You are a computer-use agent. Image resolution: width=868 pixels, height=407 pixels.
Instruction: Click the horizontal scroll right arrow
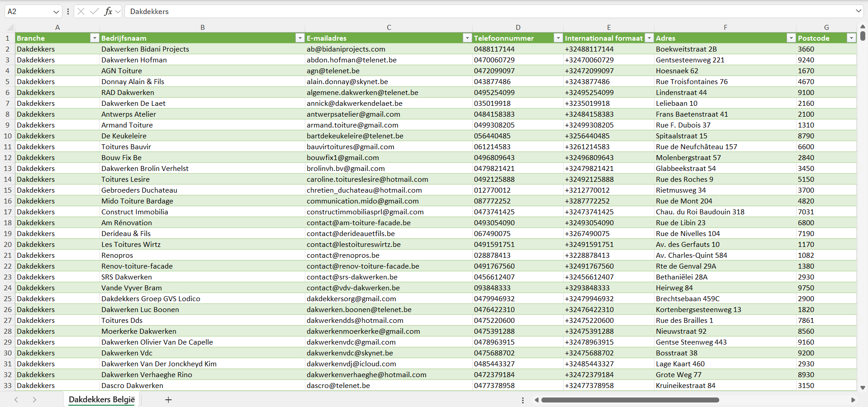coord(853,400)
